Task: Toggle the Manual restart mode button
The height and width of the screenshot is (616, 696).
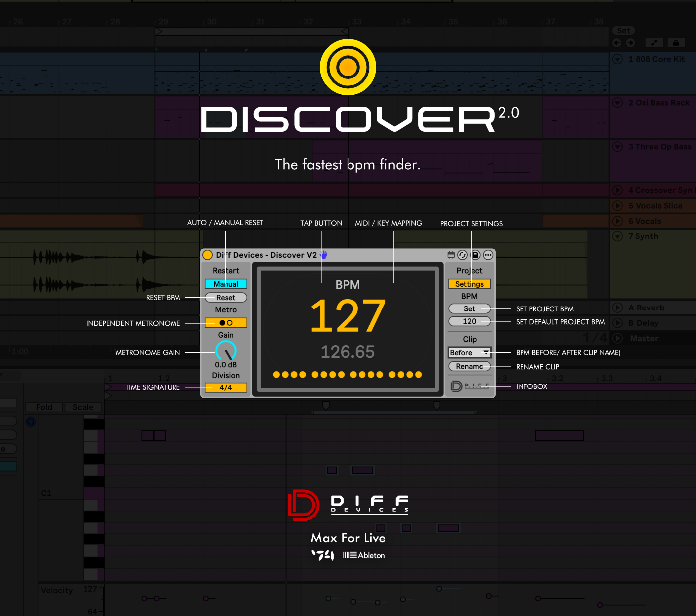Action: tap(226, 284)
